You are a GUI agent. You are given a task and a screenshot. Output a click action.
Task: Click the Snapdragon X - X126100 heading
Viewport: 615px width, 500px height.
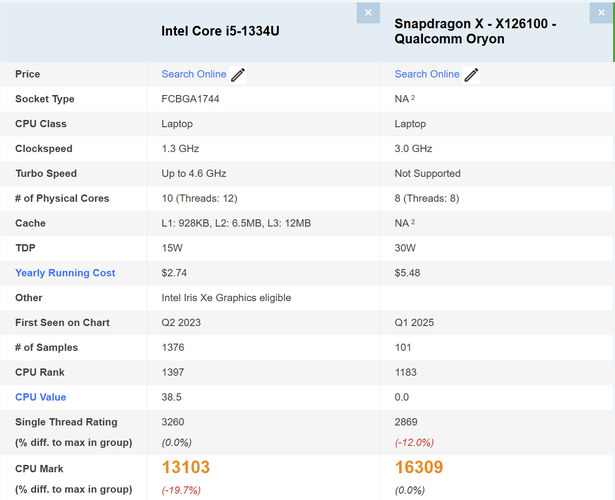tap(475, 31)
